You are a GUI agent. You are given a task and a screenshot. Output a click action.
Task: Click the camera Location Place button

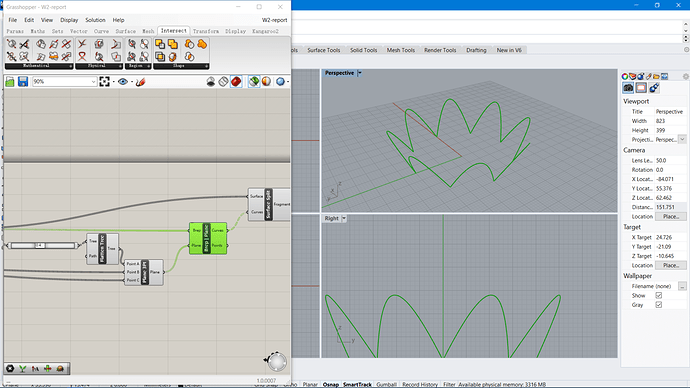point(671,216)
